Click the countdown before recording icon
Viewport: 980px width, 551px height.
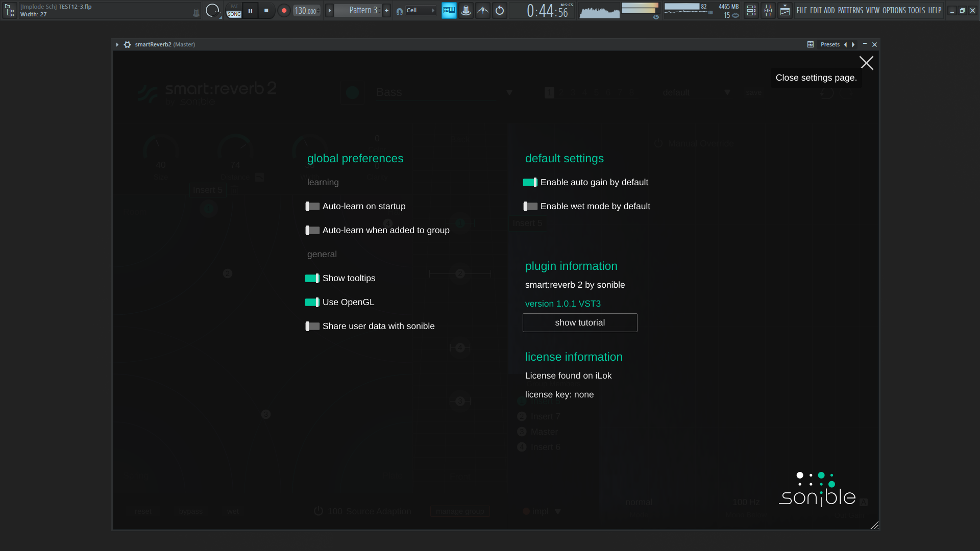[500, 10]
